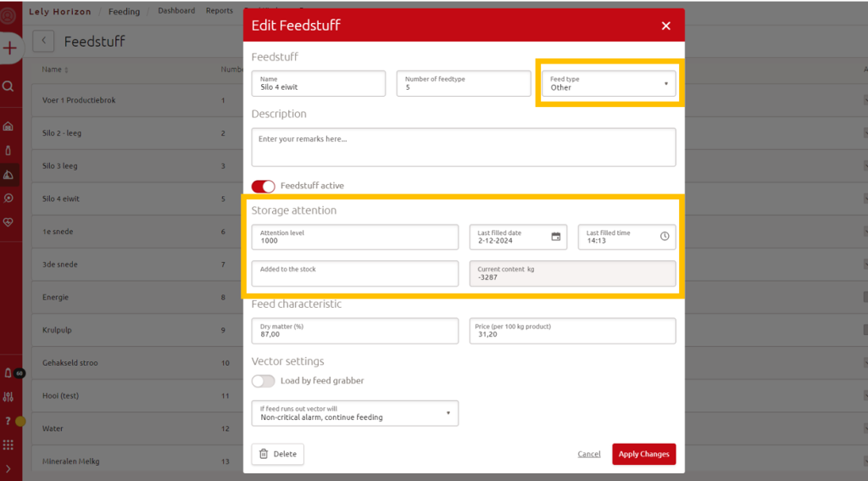Open the user profile icon at the top left
The width and height of the screenshot is (868, 481).
coord(8,15)
